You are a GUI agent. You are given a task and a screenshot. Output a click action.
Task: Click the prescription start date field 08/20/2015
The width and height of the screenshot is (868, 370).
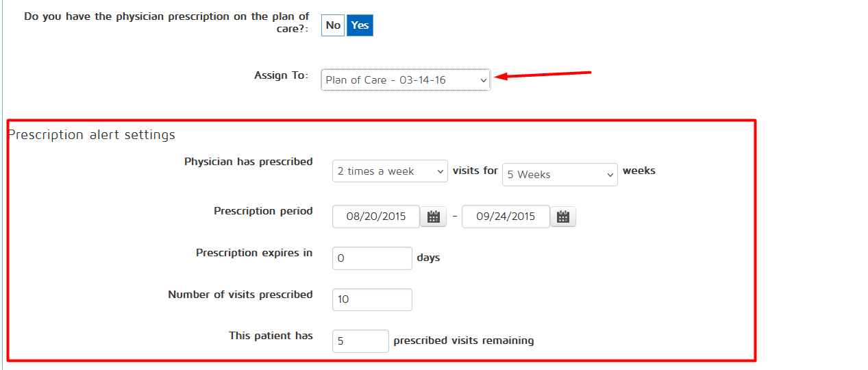[x=375, y=217]
